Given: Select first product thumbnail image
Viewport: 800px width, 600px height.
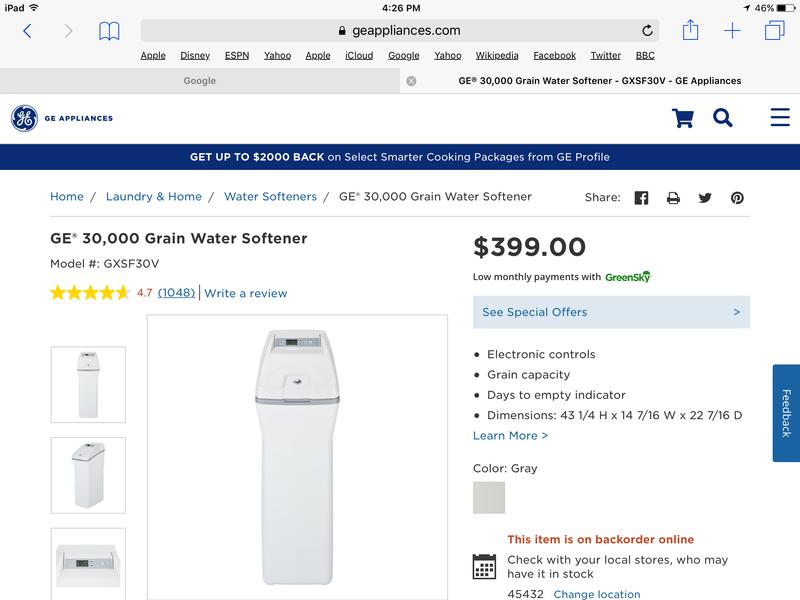Looking at the screenshot, I should [88, 385].
